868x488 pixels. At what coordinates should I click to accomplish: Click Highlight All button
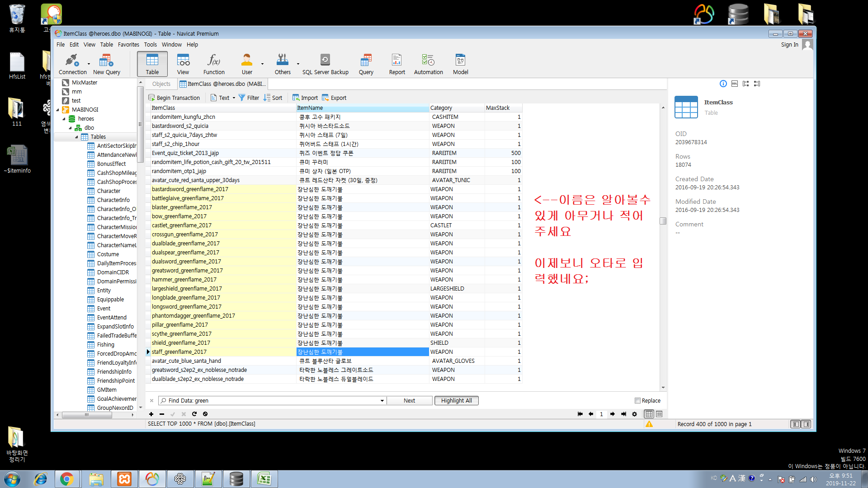[457, 401]
